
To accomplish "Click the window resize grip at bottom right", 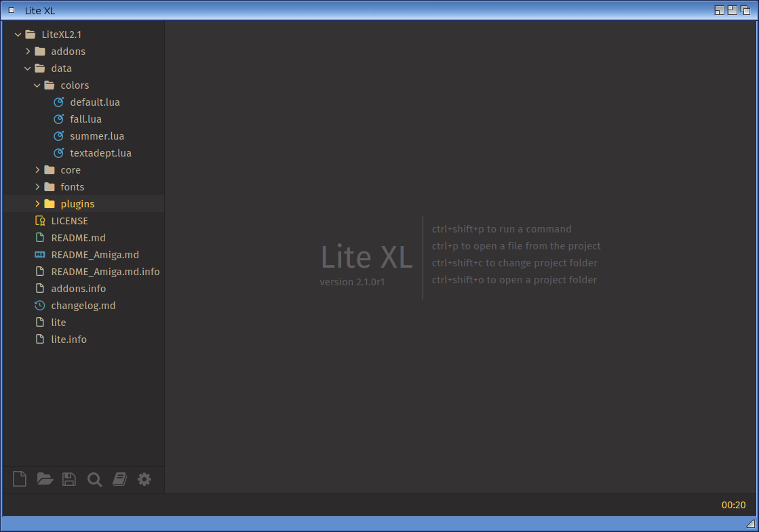I will pyautogui.click(x=750, y=523).
